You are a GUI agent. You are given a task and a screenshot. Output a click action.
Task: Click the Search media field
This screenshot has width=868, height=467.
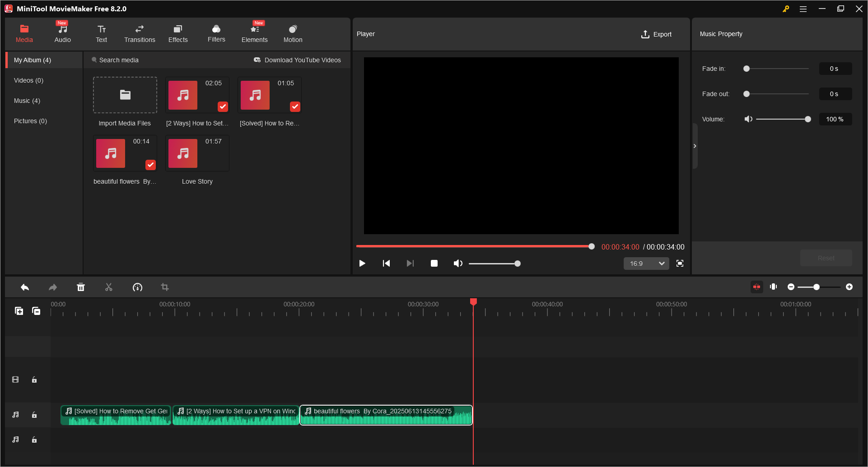click(119, 60)
